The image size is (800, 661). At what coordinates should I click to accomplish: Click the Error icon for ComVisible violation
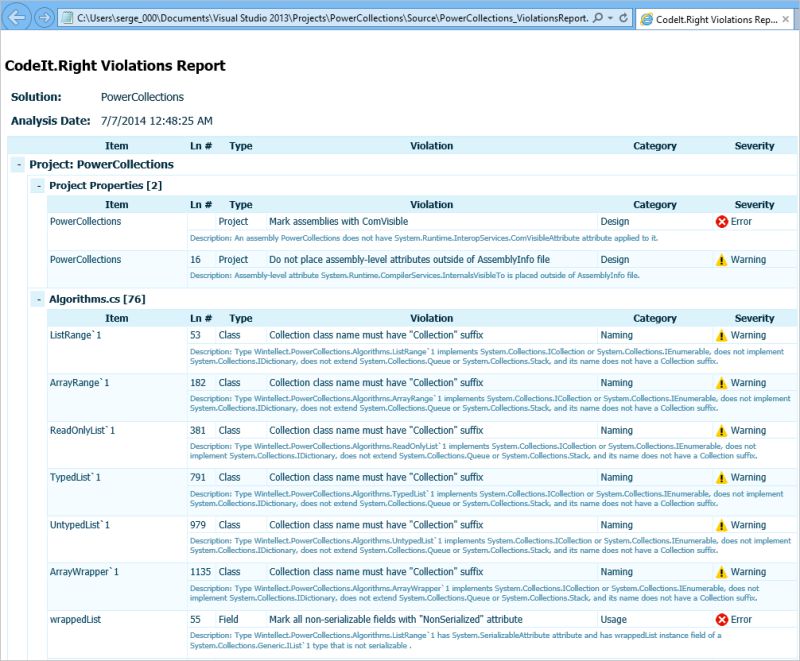coord(721,221)
